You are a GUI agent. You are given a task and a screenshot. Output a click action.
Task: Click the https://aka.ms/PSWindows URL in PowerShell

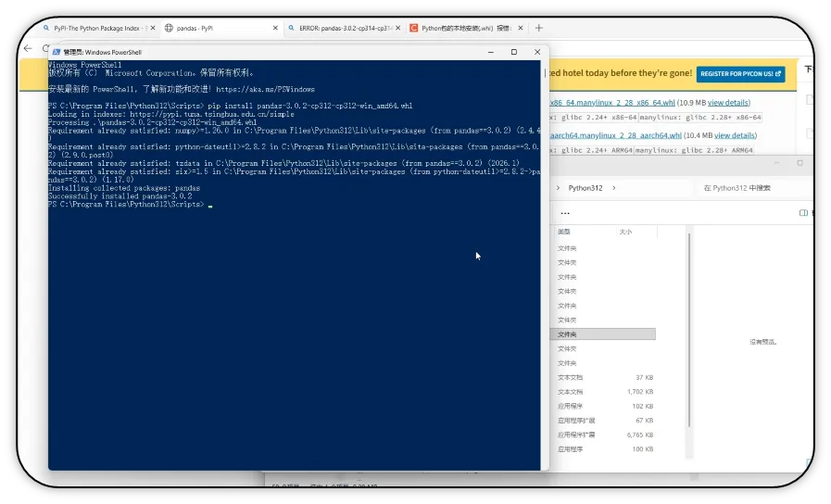[266, 90]
